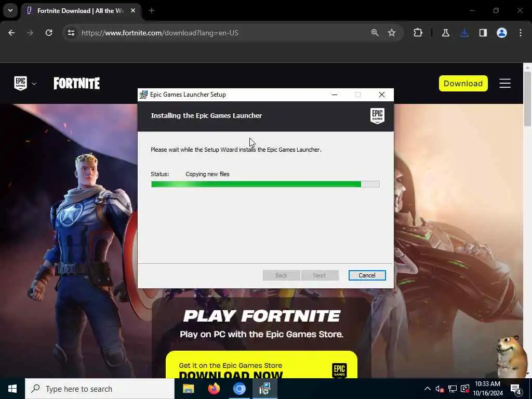Go back in browser history

[11, 33]
